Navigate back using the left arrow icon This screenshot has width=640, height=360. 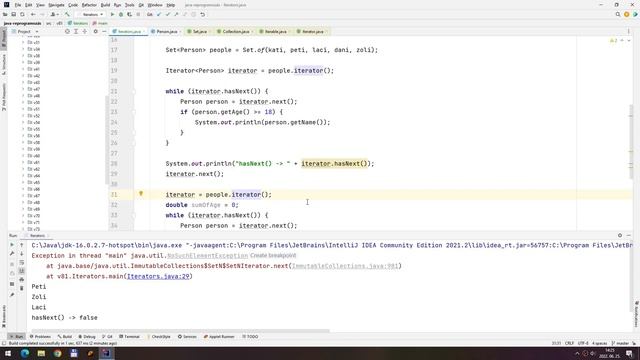coord(33,14)
